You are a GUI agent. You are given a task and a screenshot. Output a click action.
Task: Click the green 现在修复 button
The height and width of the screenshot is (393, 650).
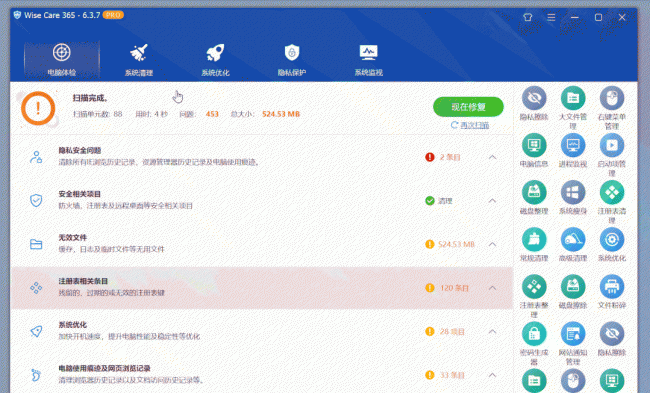(x=468, y=107)
